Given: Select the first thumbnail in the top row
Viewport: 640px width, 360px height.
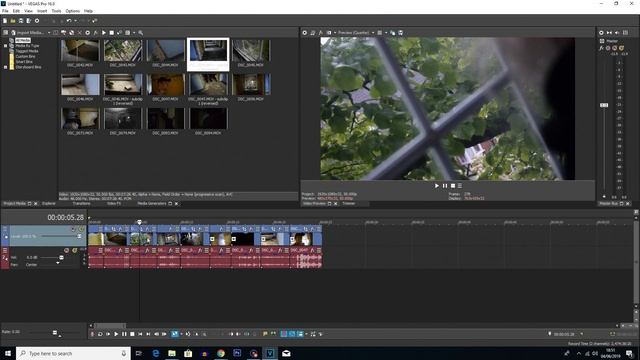Looking at the screenshot, I should [x=80, y=51].
